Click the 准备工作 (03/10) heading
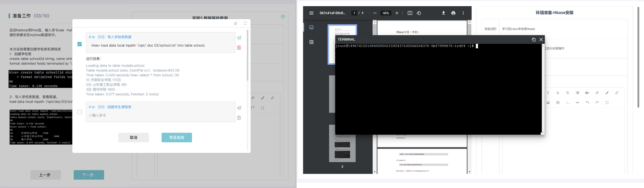Viewport: 644px width, 188px height. [x=31, y=16]
